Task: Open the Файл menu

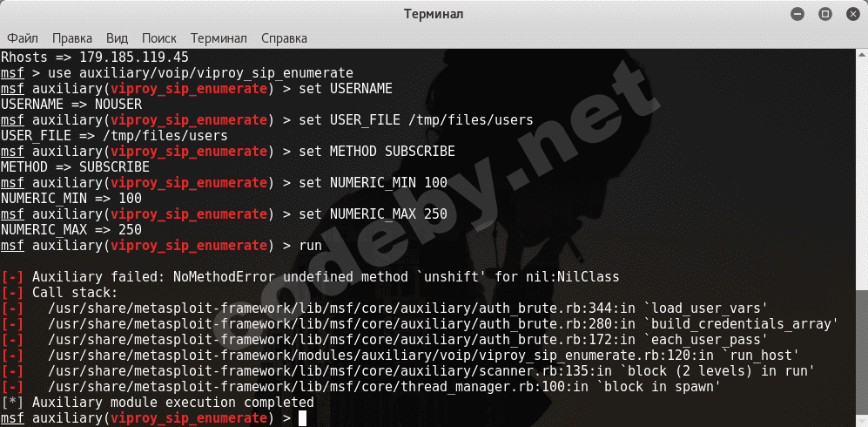Action: click(23, 38)
